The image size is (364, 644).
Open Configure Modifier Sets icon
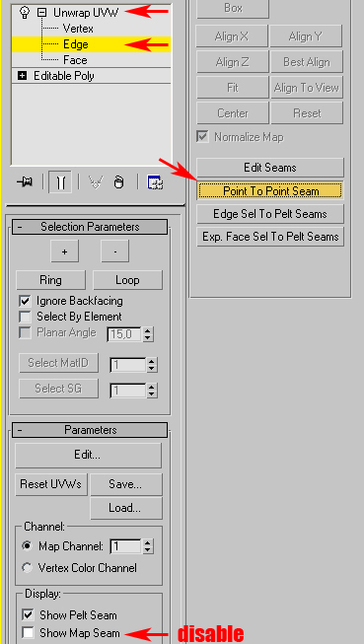click(155, 181)
